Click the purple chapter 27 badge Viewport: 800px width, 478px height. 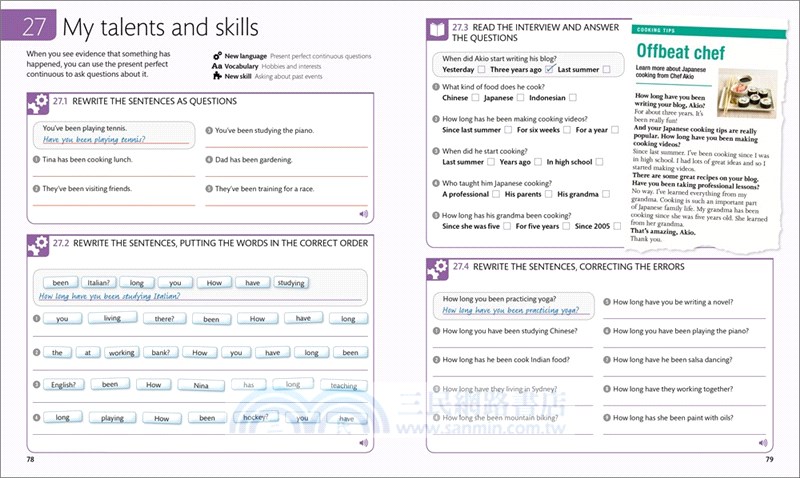(28, 26)
